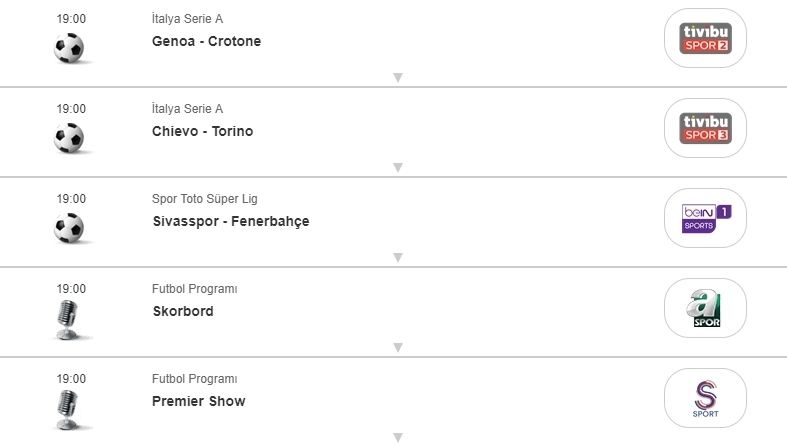Click the A Spor channel logo
The width and height of the screenshot is (787, 446).
pos(705,309)
